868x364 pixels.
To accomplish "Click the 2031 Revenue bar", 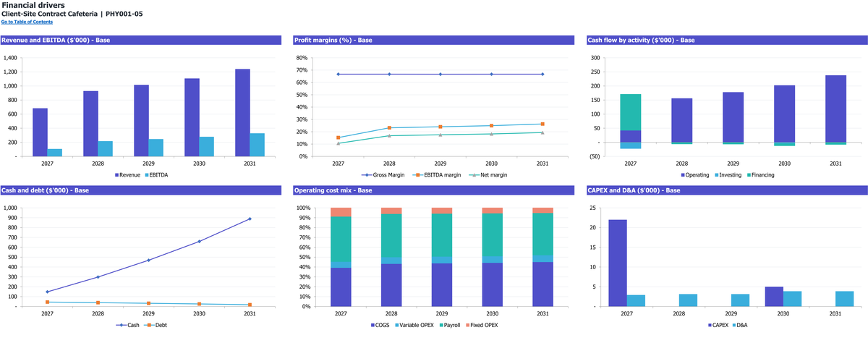I will 242,113.
